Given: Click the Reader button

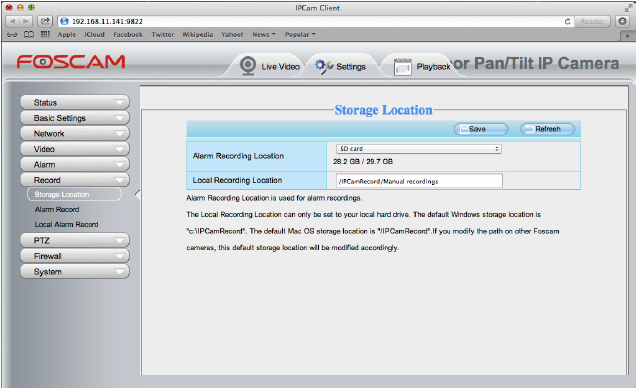Looking at the screenshot, I should (x=592, y=21).
